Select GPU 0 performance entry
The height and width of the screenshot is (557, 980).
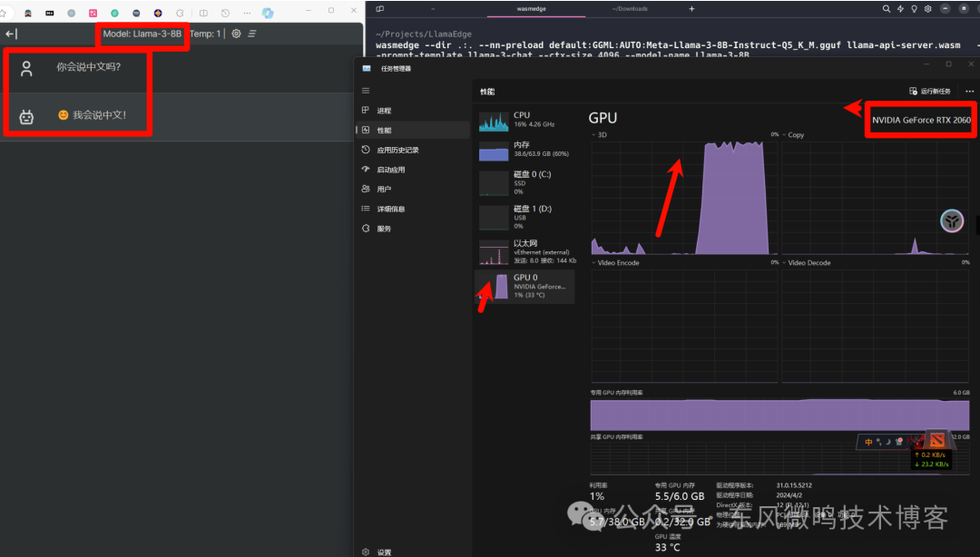click(525, 287)
